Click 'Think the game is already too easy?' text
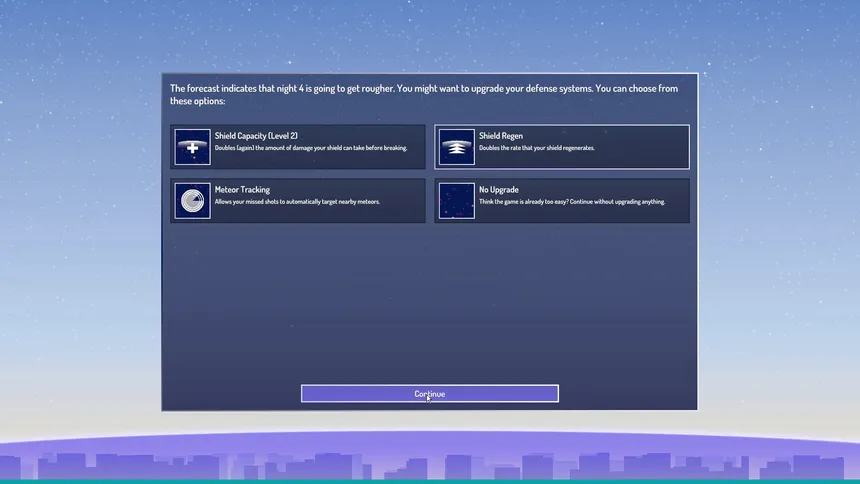This screenshot has height=484, width=860. coord(572,201)
